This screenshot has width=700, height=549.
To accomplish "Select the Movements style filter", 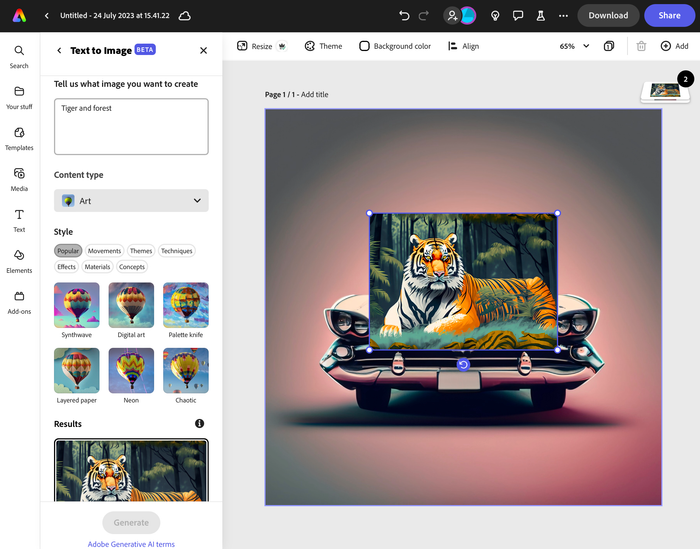I will pos(104,251).
